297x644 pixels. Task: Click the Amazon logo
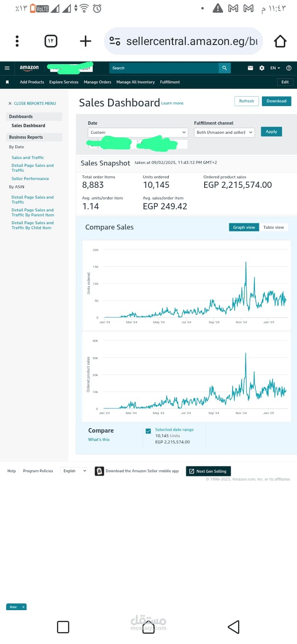coord(29,68)
